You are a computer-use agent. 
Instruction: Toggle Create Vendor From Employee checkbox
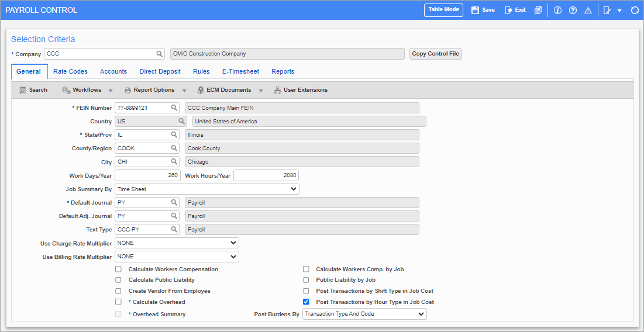pos(119,290)
